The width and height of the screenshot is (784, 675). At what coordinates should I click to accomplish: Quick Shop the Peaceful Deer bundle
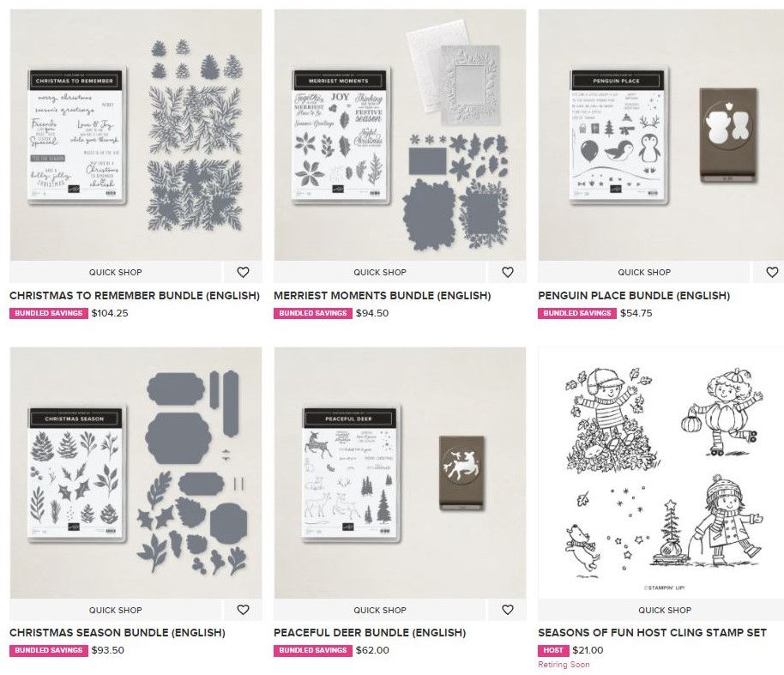click(x=380, y=610)
